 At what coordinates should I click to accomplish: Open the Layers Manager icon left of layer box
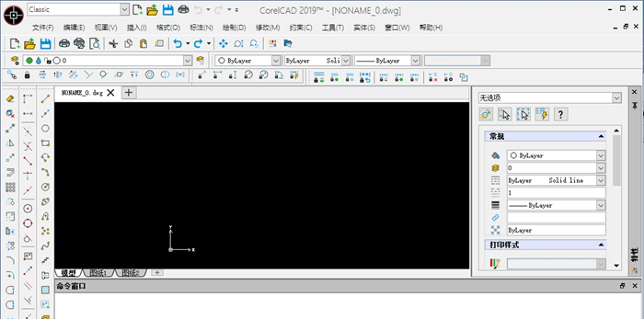coord(15,61)
